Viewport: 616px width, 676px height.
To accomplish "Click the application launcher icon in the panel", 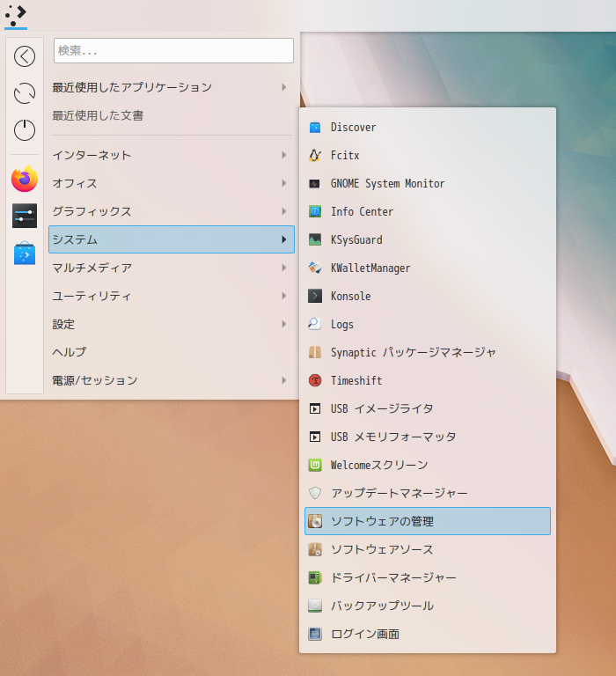I will [16, 16].
